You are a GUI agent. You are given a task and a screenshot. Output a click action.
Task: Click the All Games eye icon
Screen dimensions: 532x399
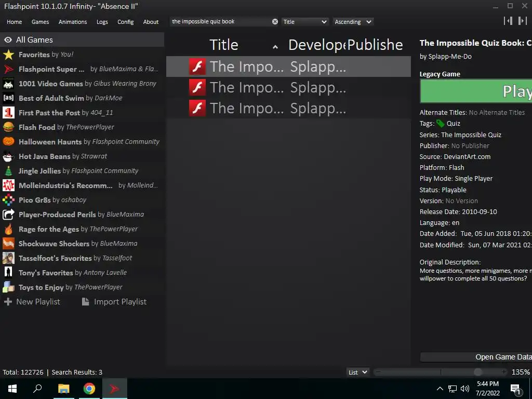[8, 39]
